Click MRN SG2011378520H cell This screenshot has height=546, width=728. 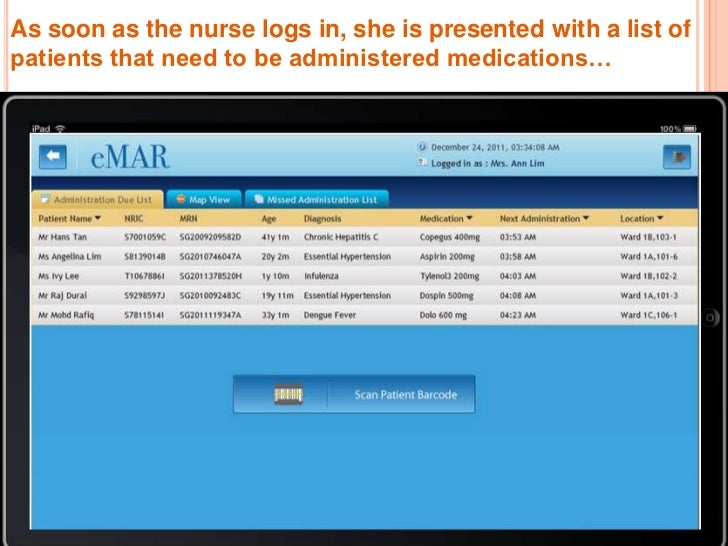211,276
